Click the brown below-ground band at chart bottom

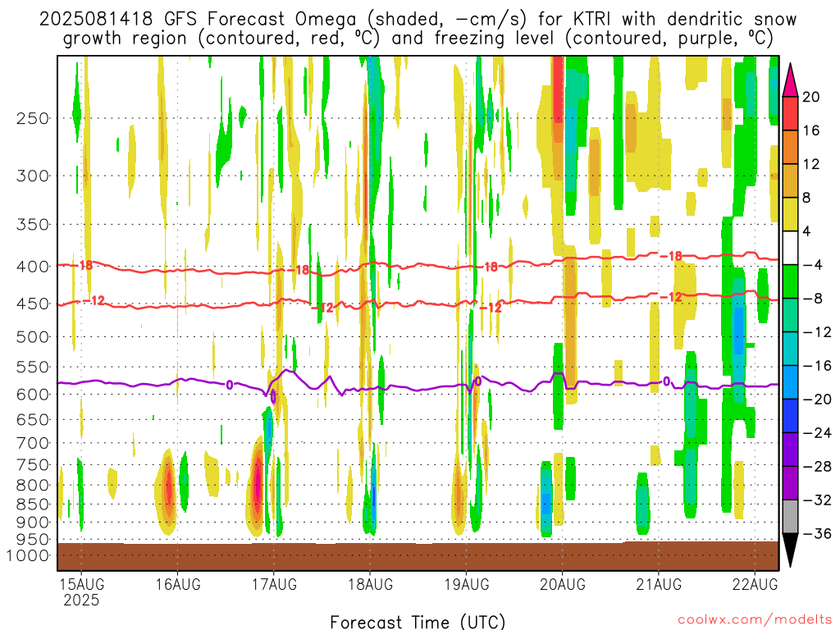tap(418, 557)
